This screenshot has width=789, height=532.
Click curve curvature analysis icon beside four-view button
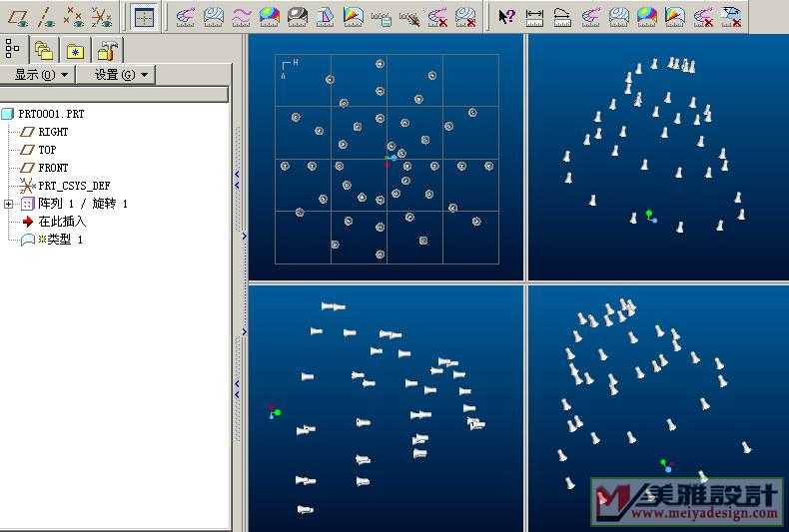tap(186, 17)
